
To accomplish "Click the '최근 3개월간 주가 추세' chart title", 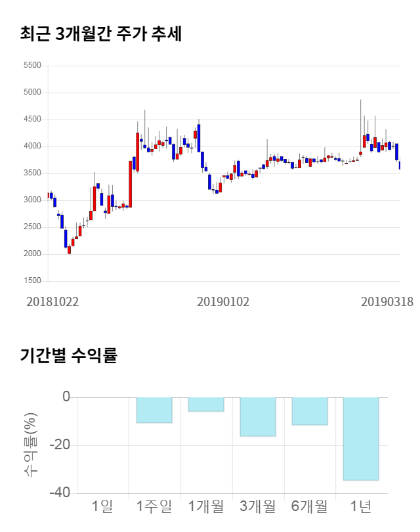I will 101,34.
